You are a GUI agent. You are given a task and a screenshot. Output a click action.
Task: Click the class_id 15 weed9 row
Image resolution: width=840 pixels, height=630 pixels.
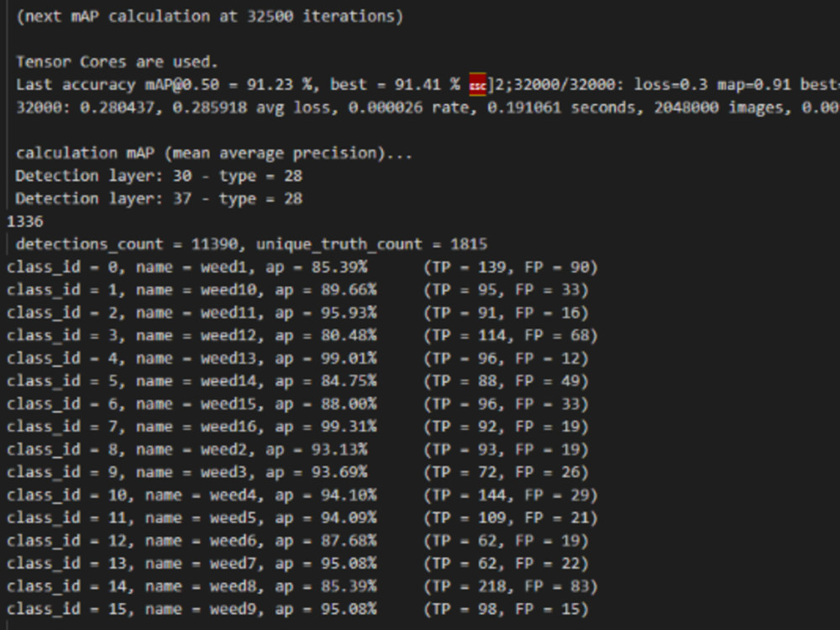coord(297,608)
